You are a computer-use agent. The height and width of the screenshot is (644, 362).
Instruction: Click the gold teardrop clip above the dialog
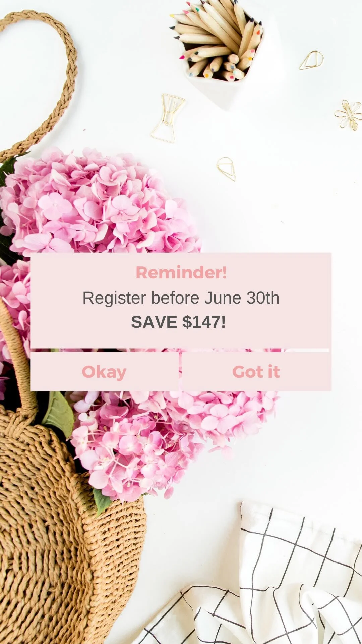(226, 168)
